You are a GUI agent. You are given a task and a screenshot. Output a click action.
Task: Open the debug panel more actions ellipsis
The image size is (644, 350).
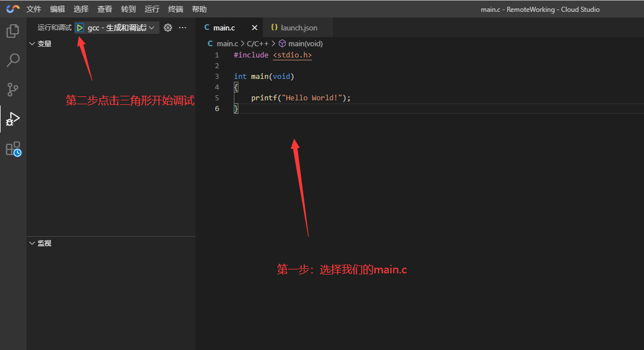click(x=183, y=28)
